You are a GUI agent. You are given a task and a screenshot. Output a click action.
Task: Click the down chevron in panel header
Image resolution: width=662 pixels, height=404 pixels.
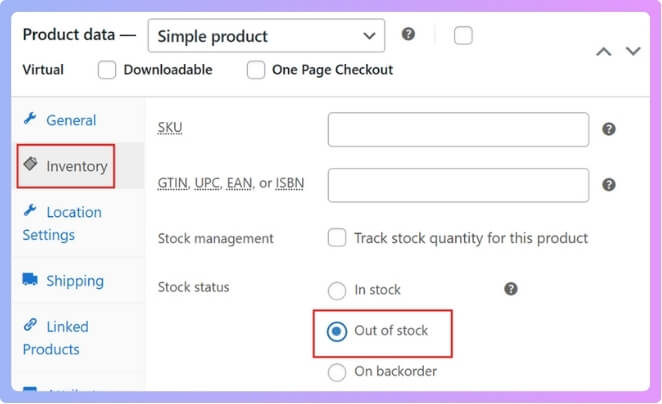633,51
